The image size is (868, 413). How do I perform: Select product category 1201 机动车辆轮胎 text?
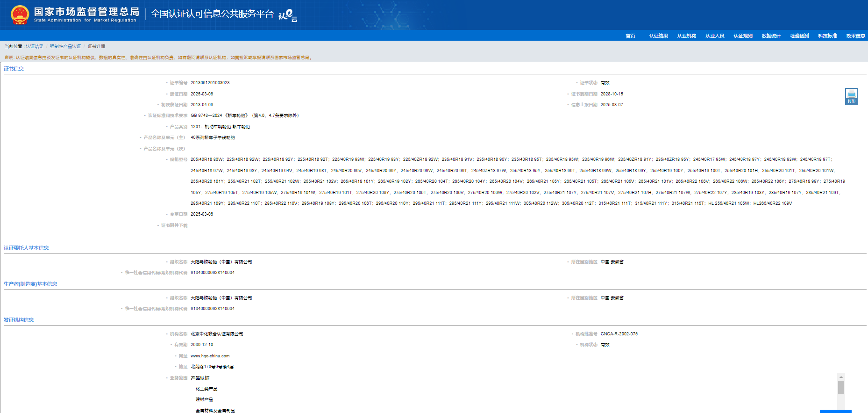tap(220, 127)
